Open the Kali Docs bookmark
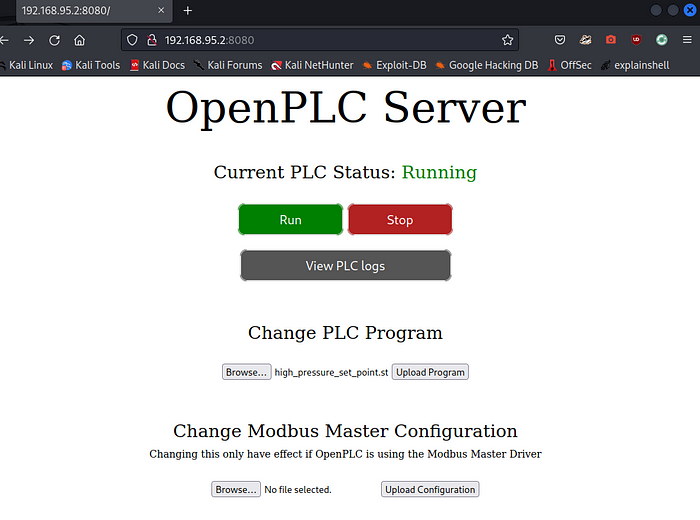This screenshot has height=520, width=700. (158, 65)
